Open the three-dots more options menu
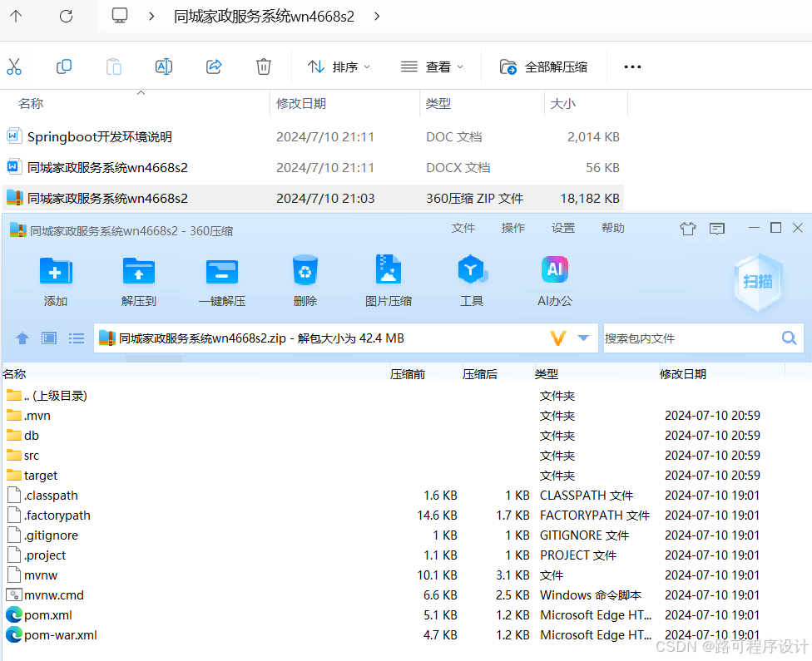The height and width of the screenshot is (661, 812). tap(632, 67)
